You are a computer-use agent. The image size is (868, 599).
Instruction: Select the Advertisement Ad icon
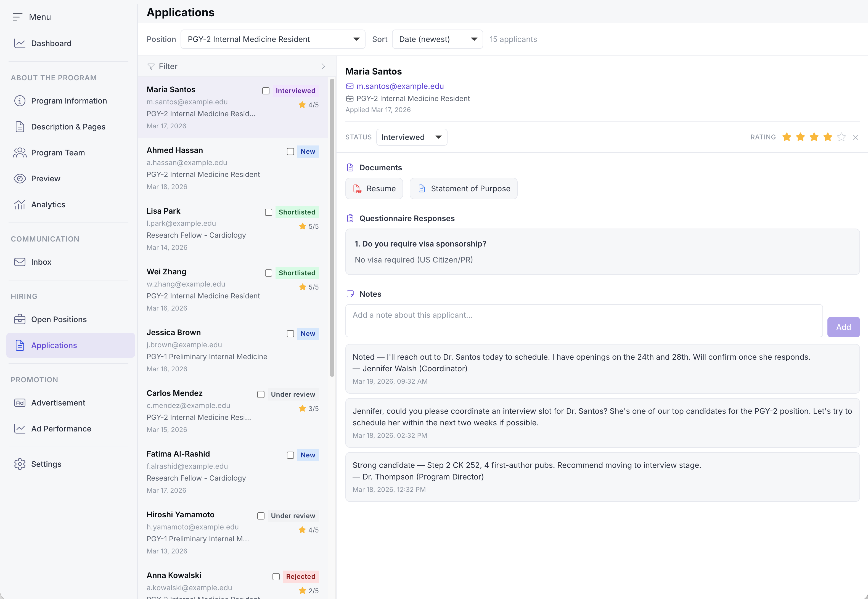click(x=20, y=402)
